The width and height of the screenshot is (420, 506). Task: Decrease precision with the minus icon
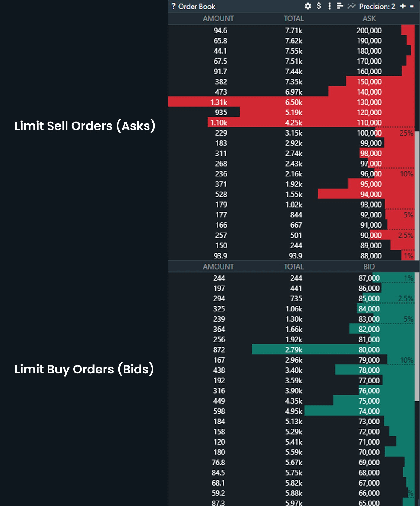point(412,6)
